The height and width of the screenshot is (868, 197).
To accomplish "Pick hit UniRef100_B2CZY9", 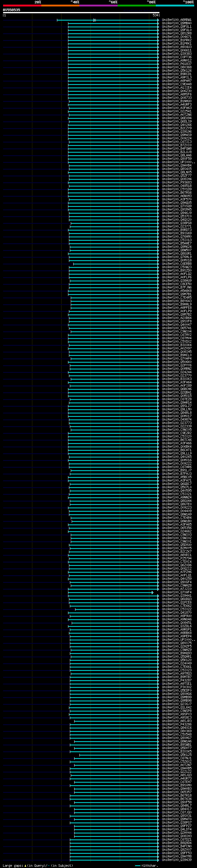I will (x=176, y=128).
